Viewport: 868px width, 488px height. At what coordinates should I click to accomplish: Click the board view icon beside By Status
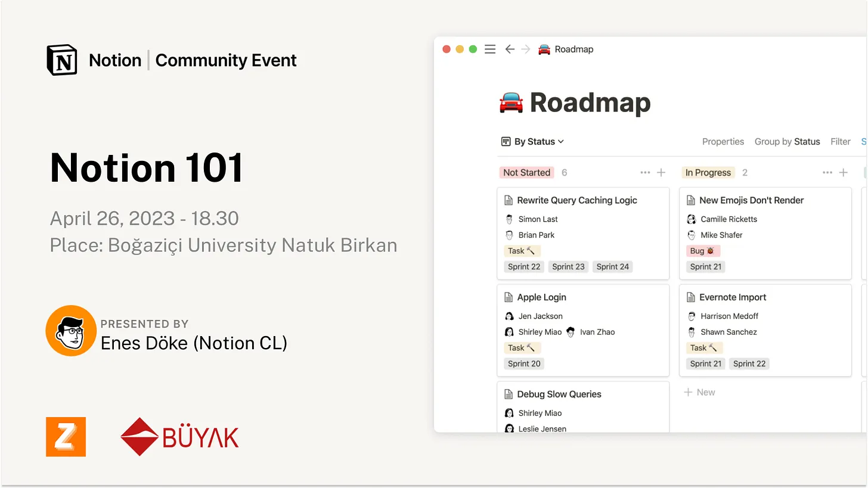click(x=506, y=142)
